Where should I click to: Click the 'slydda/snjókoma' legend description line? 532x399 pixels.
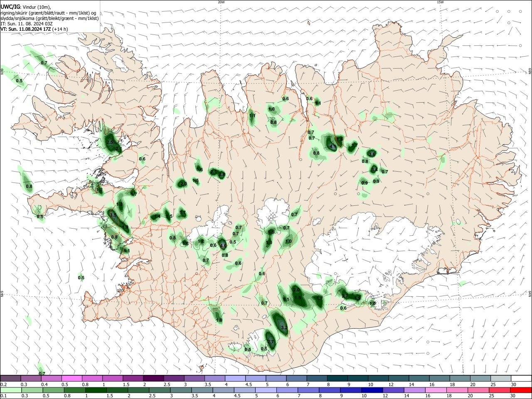point(49,18)
